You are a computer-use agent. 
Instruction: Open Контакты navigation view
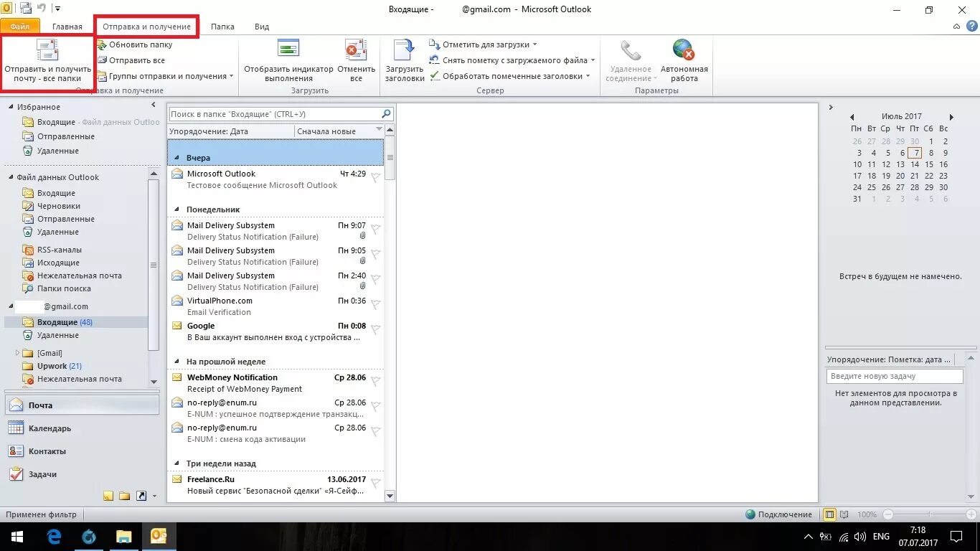pos(82,451)
